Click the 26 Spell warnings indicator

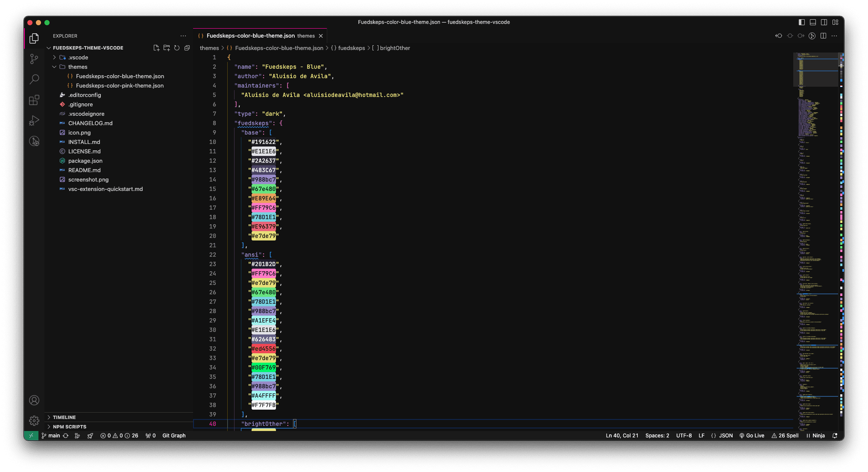(785, 436)
